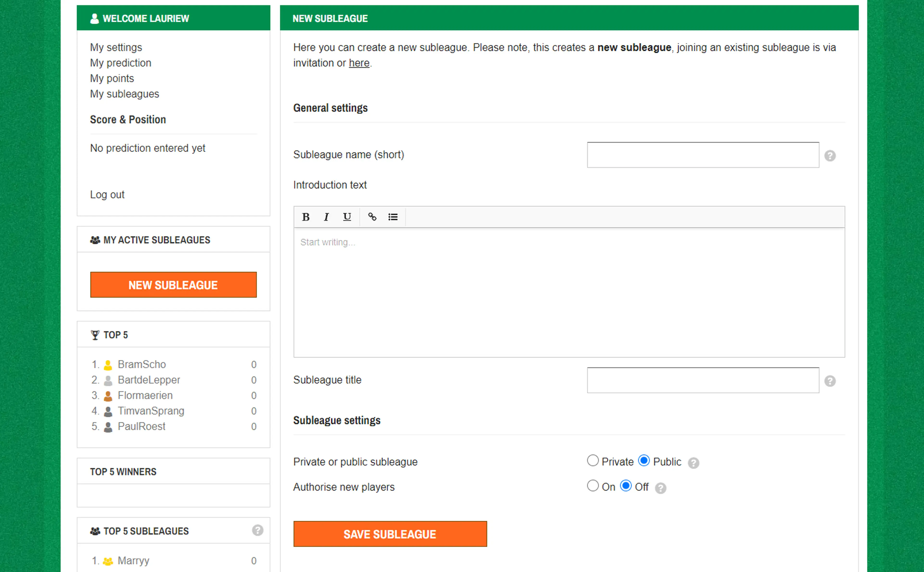The height and width of the screenshot is (572, 924).
Task: Click help icon beside Subleague title field
Action: (830, 381)
